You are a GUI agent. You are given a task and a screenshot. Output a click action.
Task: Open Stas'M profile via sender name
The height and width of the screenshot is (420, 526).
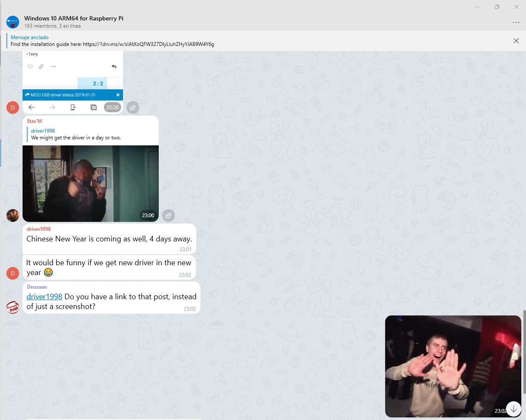coord(34,121)
